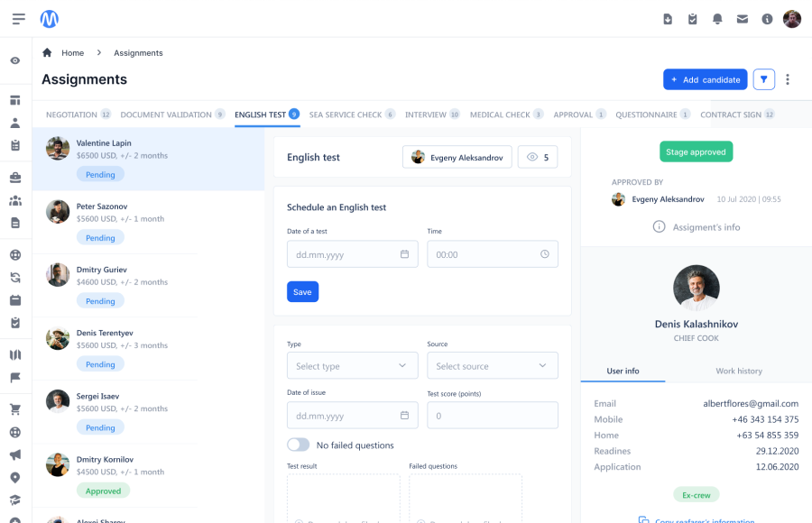Click the home icon in the breadcrumb

click(47, 52)
